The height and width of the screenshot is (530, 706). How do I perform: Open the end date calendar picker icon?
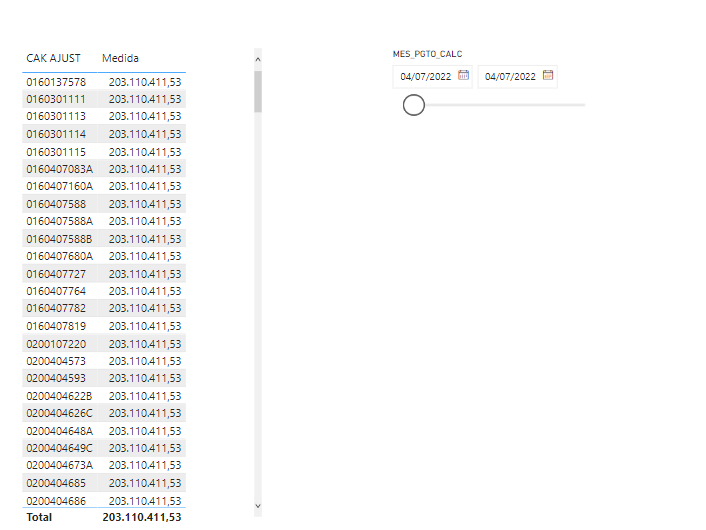(x=548, y=75)
